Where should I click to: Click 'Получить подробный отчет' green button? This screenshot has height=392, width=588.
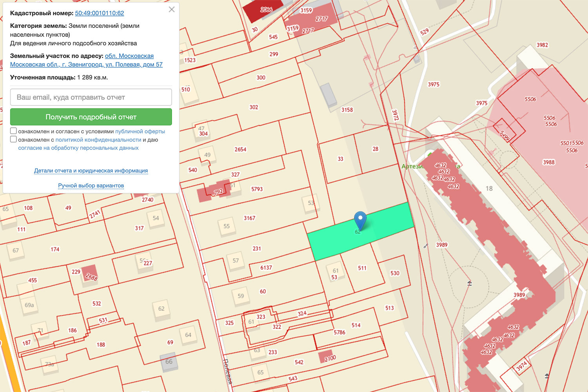point(91,117)
